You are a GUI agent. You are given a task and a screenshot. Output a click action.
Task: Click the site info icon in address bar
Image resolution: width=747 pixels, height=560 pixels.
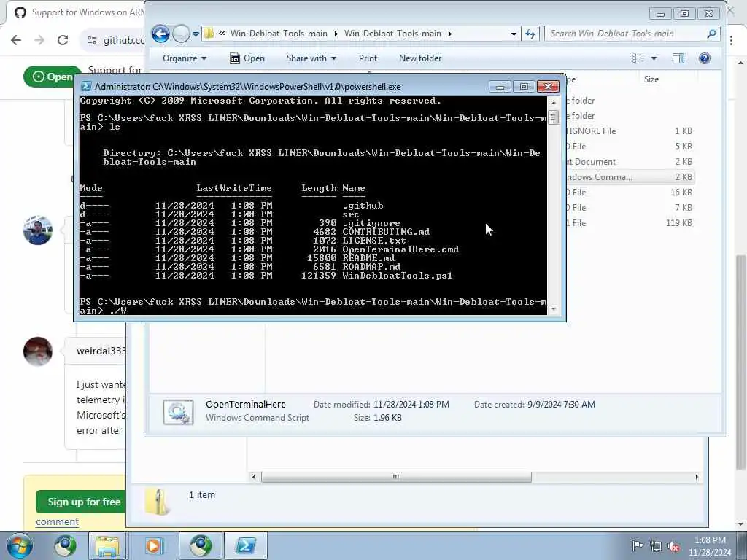click(x=92, y=41)
